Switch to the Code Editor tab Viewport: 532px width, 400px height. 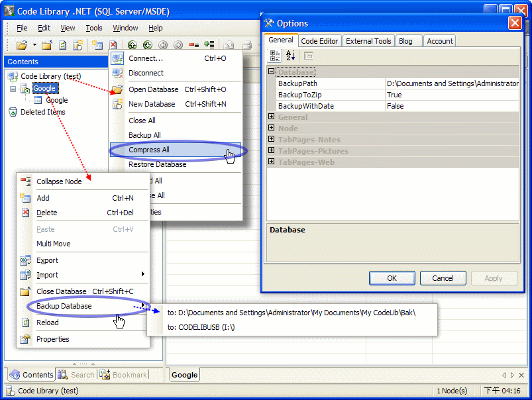coord(319,41)
